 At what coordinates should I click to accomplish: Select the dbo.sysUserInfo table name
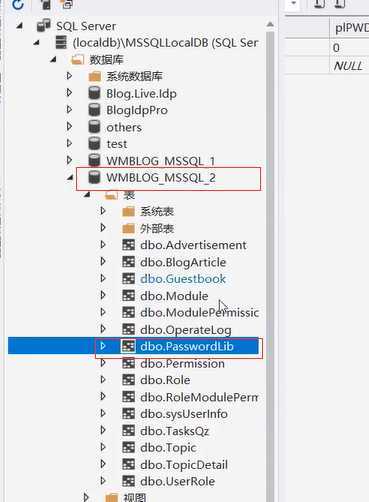(x=184, y=414)
